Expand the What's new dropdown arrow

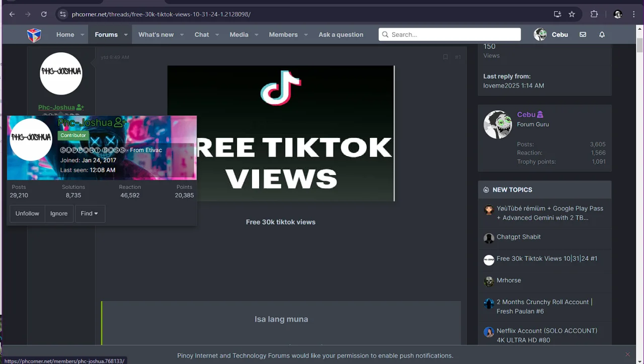tap(182, 35)
